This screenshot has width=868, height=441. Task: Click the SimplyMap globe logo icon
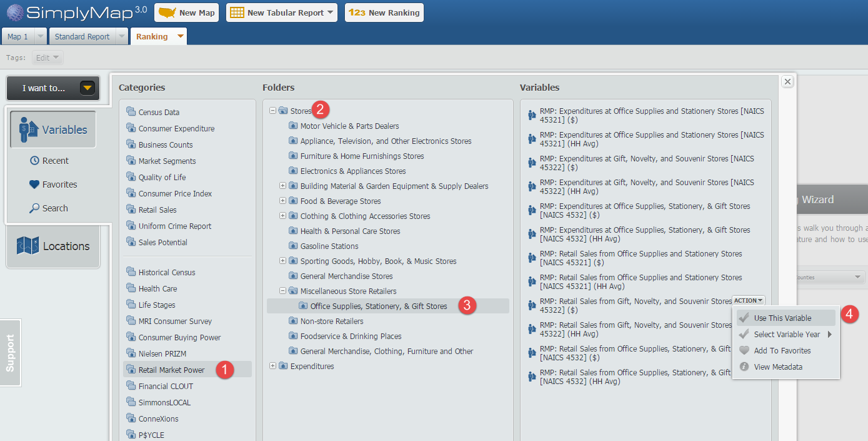coord(16,13)
